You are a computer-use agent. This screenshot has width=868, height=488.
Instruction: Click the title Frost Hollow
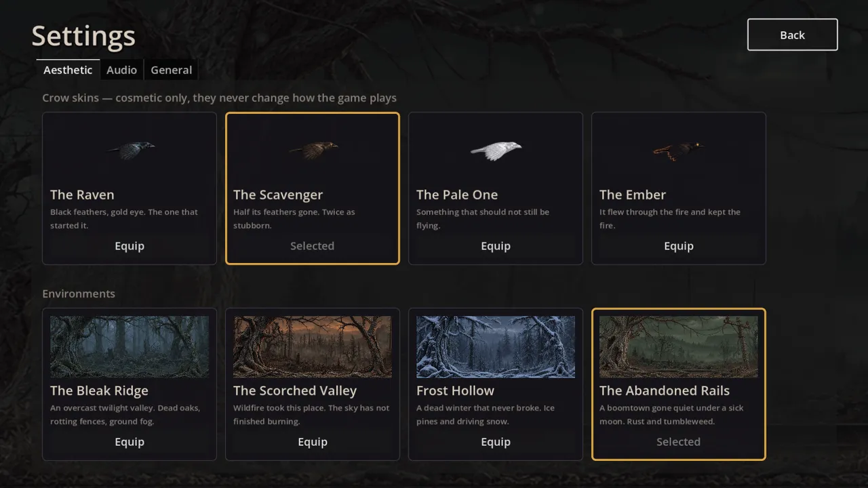[x=455, y=390]
